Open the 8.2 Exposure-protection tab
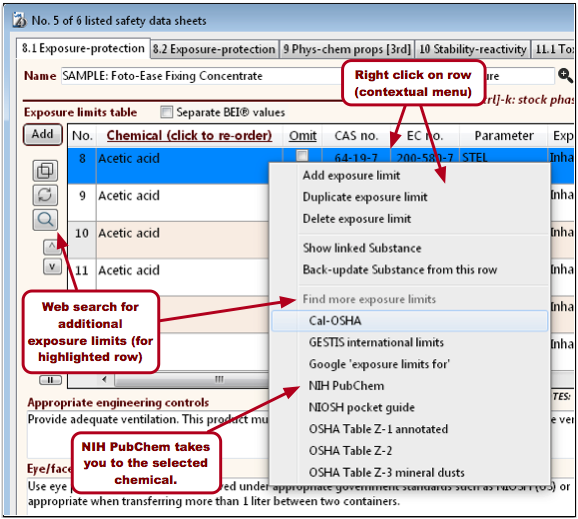 [x=214, y=49]
